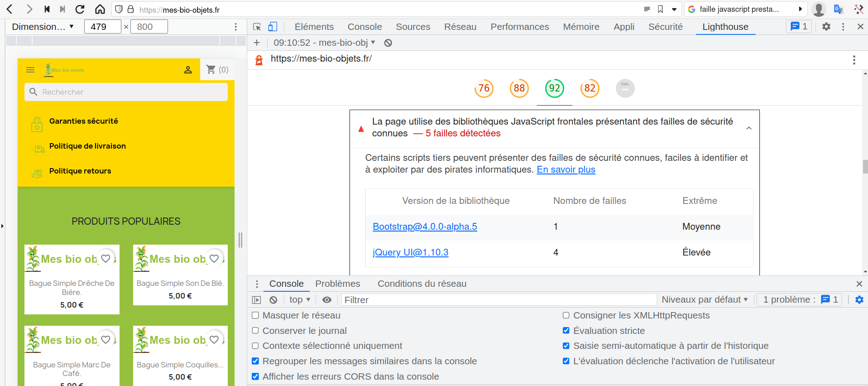Open Garanties sécurité link

click(x=83, y=121)
